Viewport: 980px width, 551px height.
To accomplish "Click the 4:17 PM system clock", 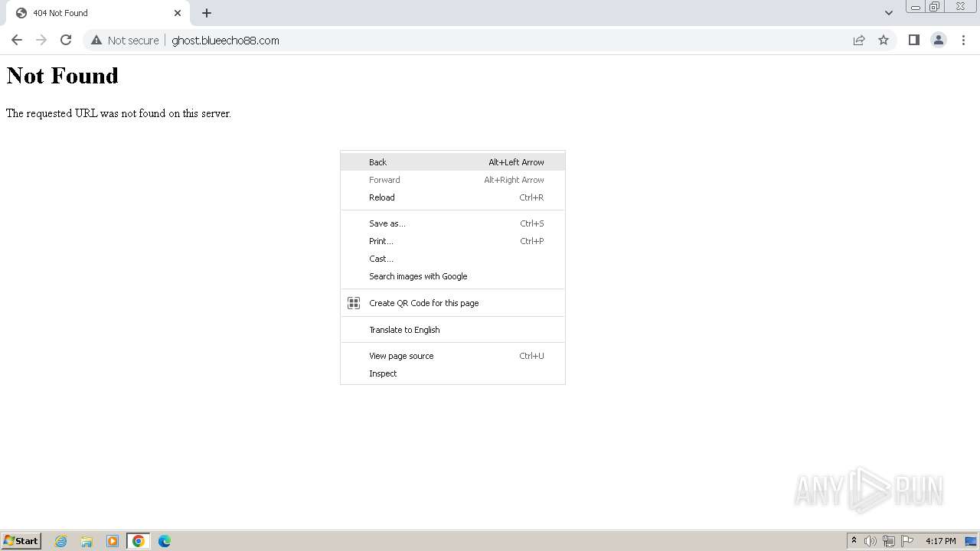I will point(940,541).
